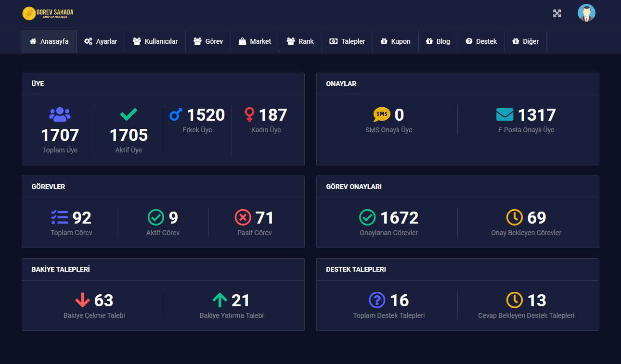Toggle fullscreen with the expand icon
Viewport: 621px width, 364px height.
(557, 13)
